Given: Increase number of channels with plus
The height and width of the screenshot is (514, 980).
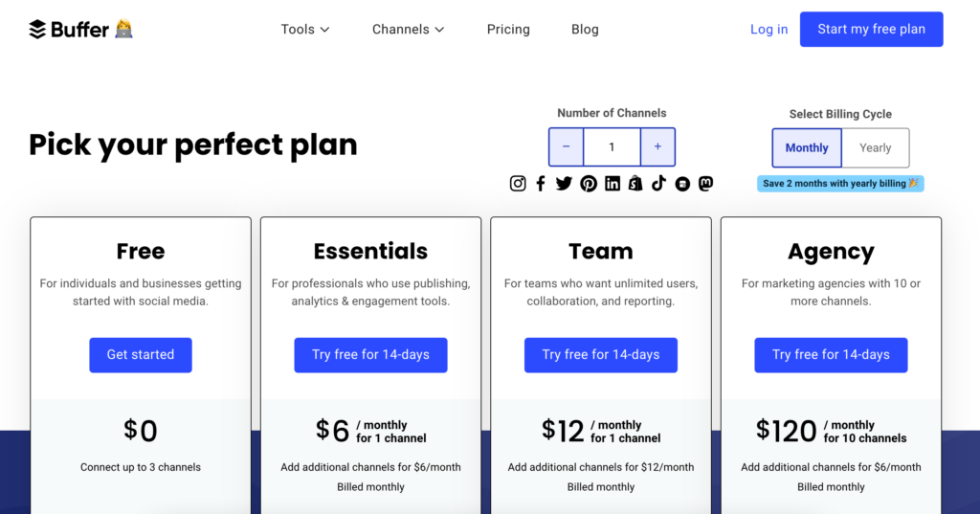Looking at the screenshot, I should (x=657, y=147).
